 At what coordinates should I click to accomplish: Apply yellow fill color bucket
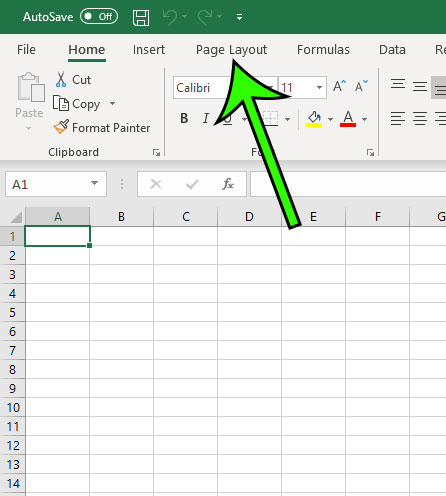click(x=314, y=119)
